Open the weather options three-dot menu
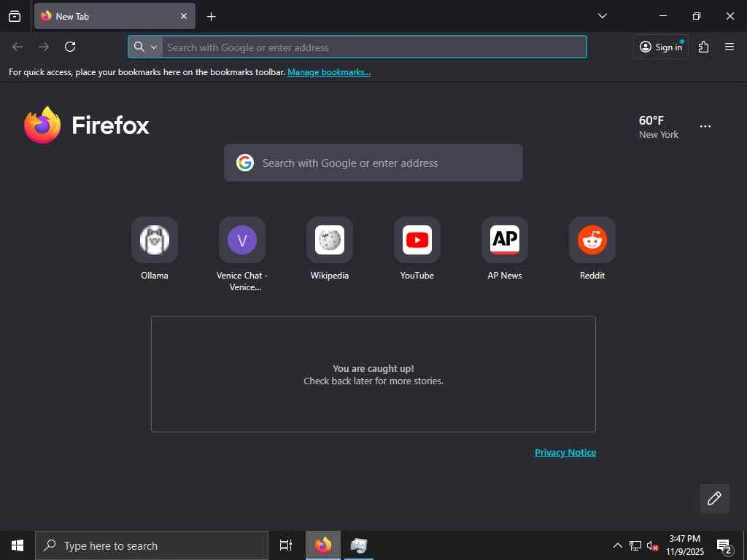This screenshot has height=560, width=747. point(705,127)
